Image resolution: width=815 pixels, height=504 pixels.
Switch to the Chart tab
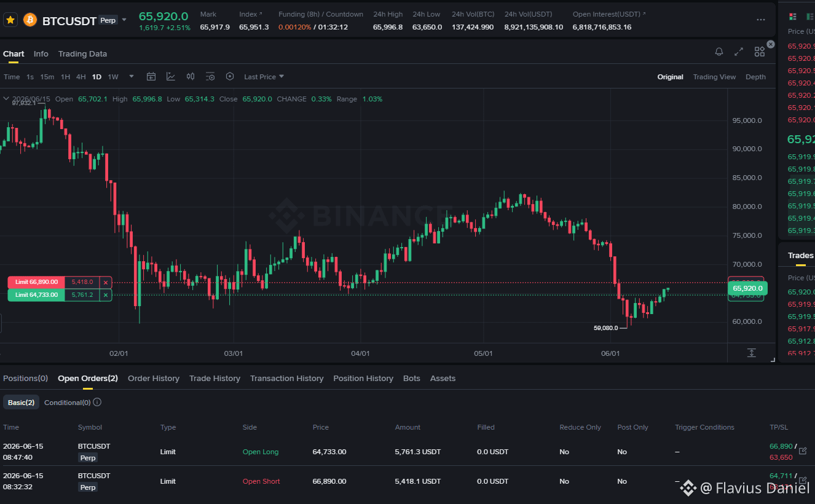14,54
